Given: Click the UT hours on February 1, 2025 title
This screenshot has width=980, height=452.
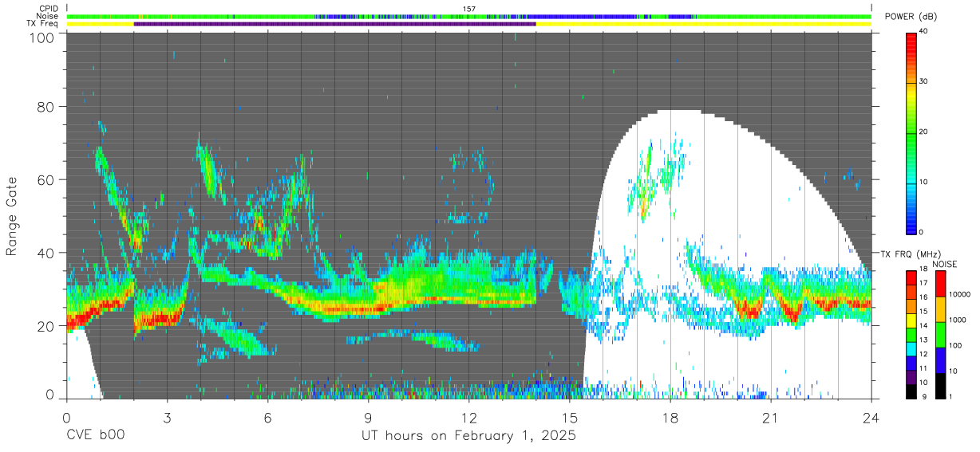Looking at the screenshot, I should click(469, 436).
